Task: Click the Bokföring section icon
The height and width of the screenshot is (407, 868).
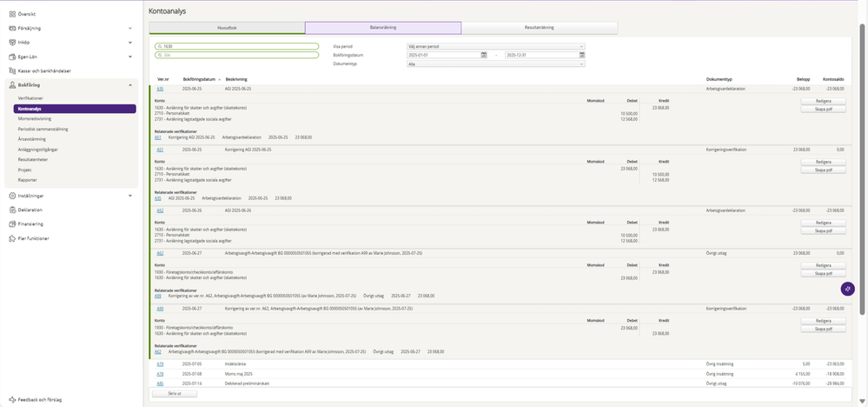Action: click(x=12, y=85)
